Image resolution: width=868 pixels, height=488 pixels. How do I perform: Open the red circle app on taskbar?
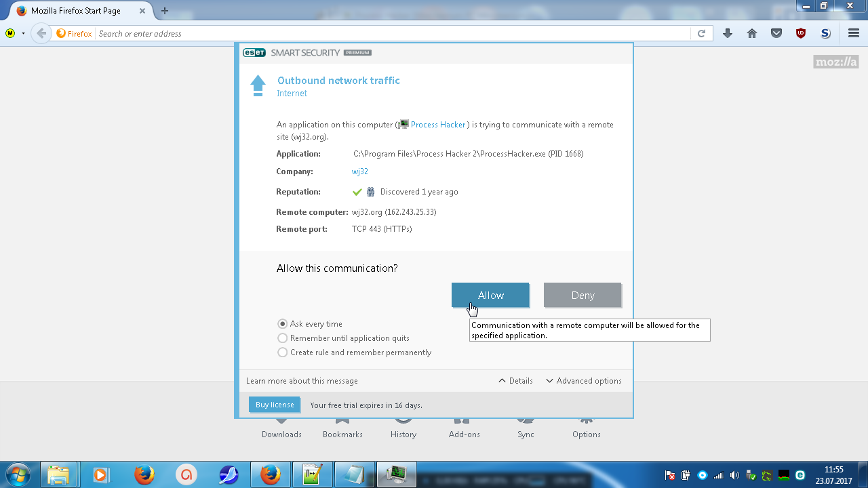point(185,474)
